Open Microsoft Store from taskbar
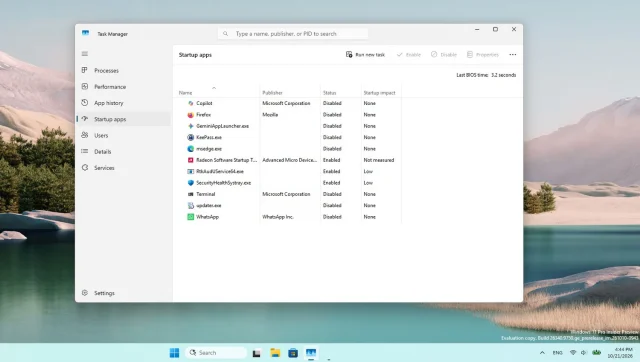The width and height of the screenshot is (640, 362). 293,353
